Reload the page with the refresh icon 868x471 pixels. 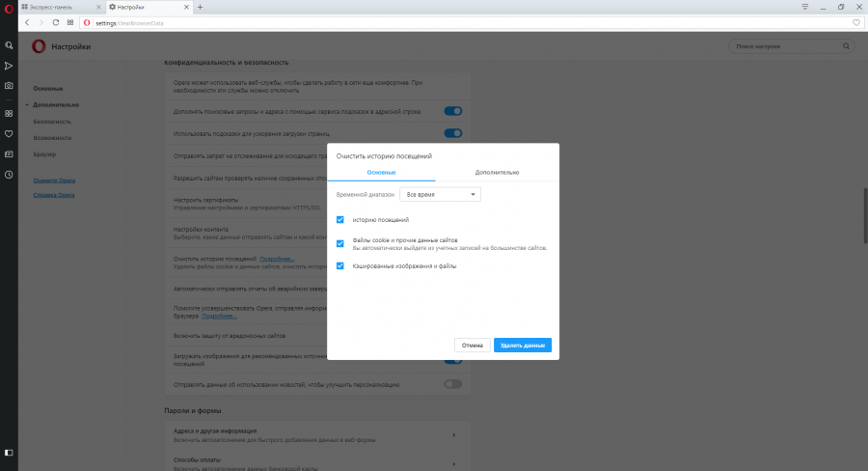click(x=56, y=21)
